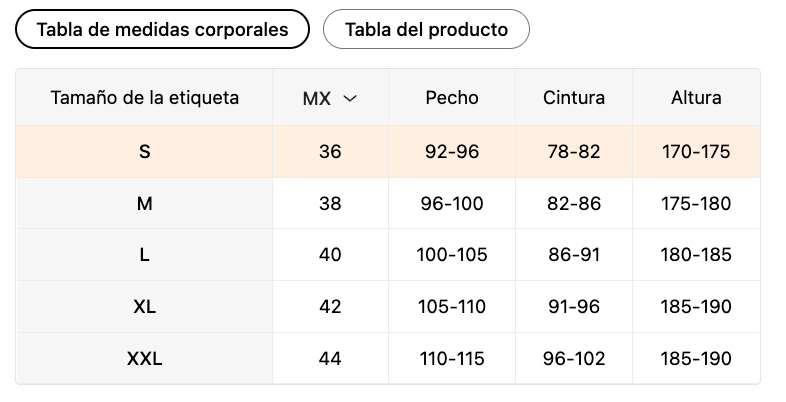The height and width of the screenshot is (402, 786).
Task: Click the waist value 91-96
Action: tap(574, 307)
